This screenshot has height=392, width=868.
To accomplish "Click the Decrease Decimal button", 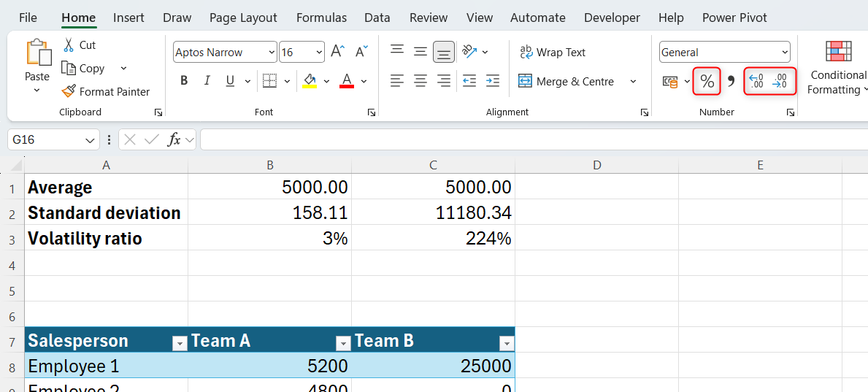I will tap(780, 81).
